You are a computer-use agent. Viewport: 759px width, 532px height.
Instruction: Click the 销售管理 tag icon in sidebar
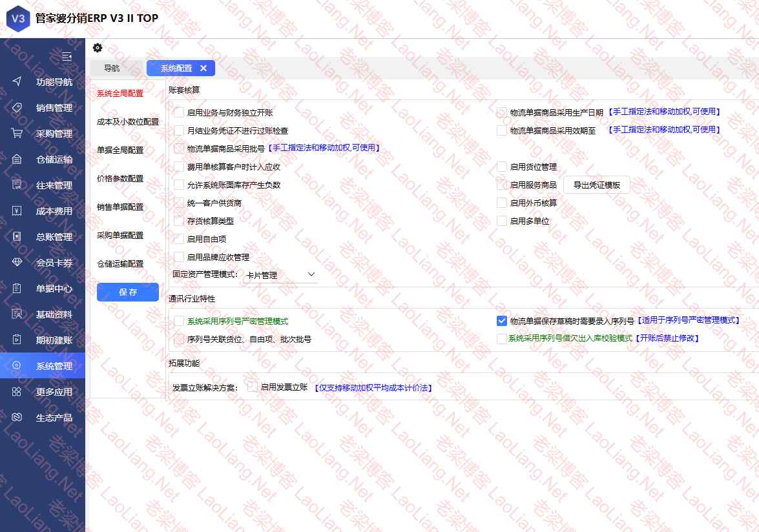click(x=17, y=108)
